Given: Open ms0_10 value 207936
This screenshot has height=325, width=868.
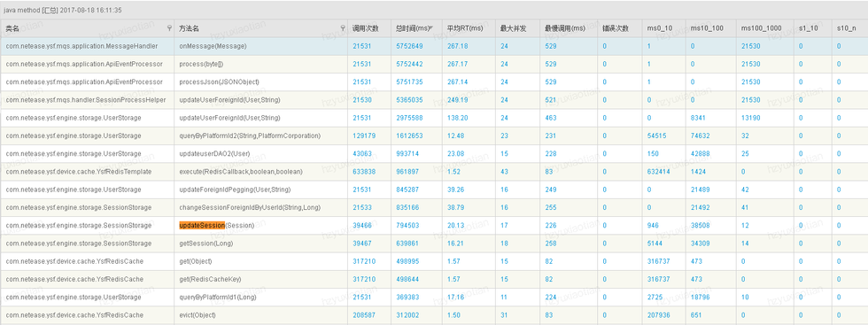Looking at the screenshot, I should pos(658,315).
